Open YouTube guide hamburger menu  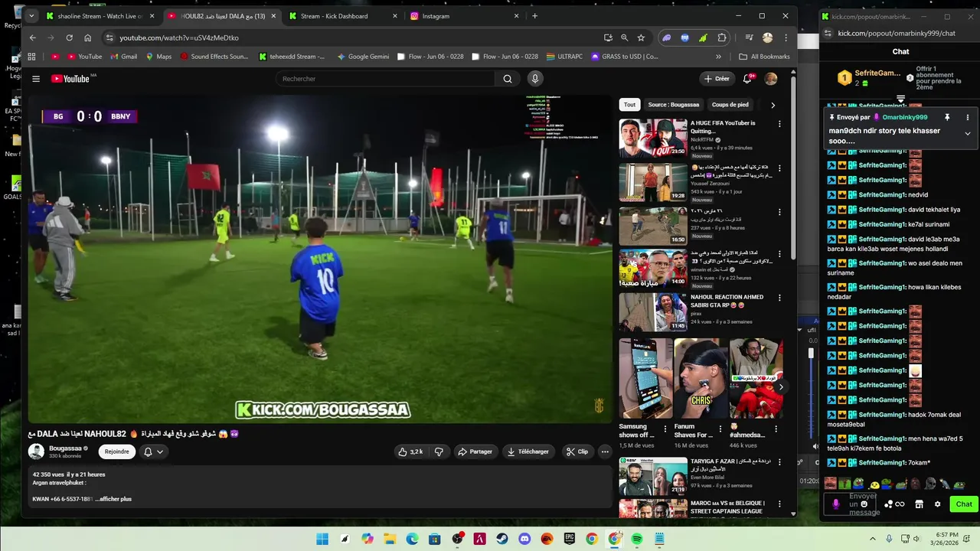point(36,79)
